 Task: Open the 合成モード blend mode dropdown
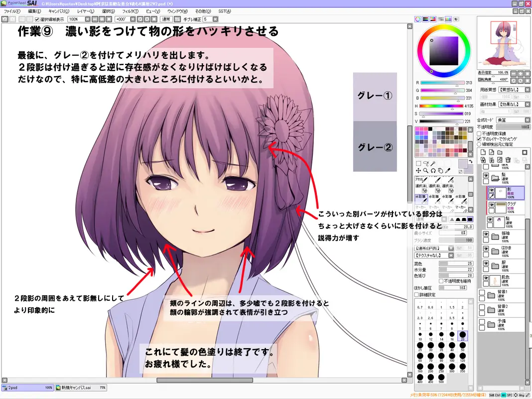tap(513, 120)
